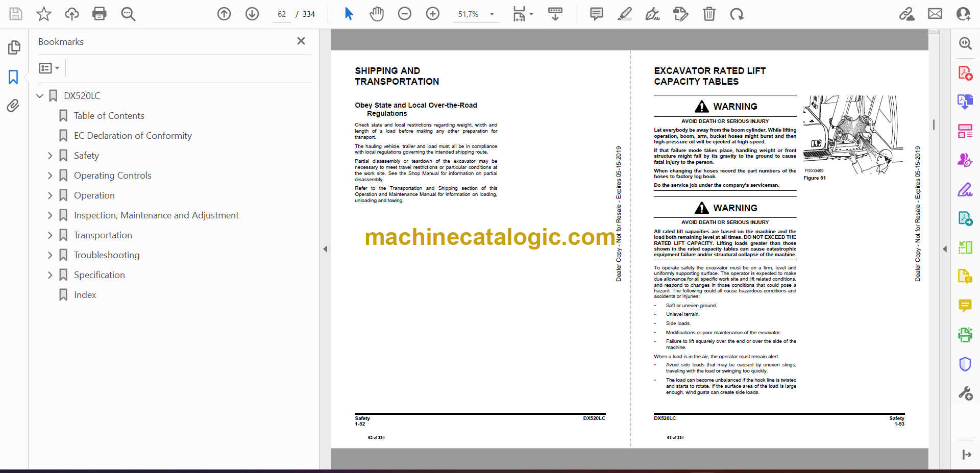This screenshot has height=473, width=980.
Task: Expand the Operation bookmark
Action: point(50,195)
